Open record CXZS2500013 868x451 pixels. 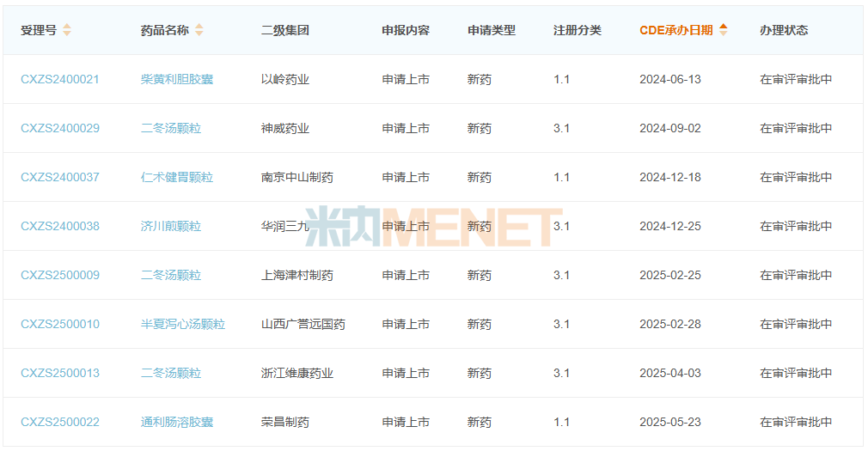(x=60, y=373)
